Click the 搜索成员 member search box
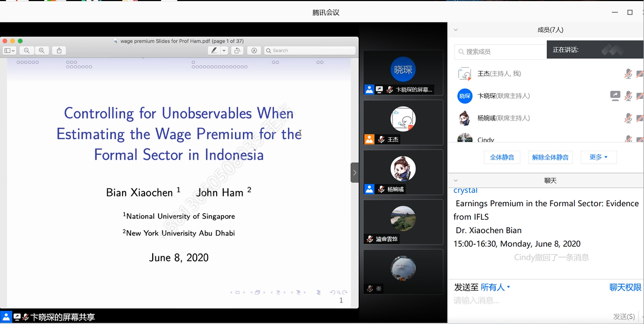The width and height of the screenshot is (644, 324). click(500, 52)
